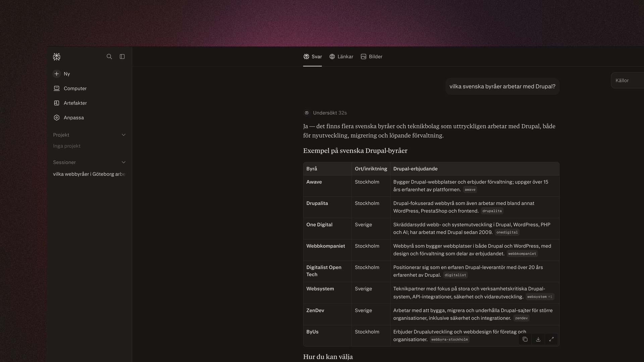Click the icon beside Undersökt 32s
644x362 pixels.
(307, 113)
